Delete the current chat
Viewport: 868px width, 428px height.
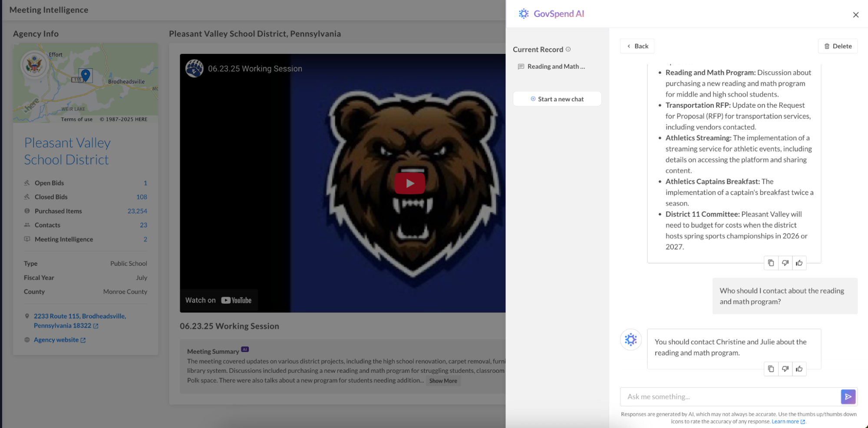click(838, 46)
